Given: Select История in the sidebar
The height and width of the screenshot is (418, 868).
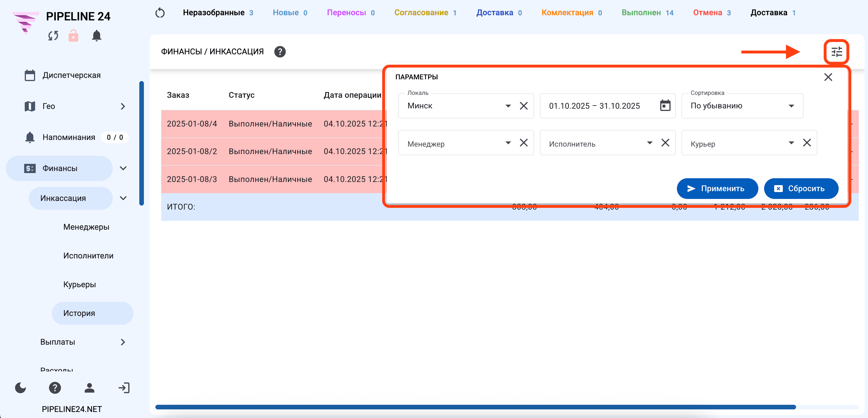Looking at the screenshot, I should click(x=92, y=313).
